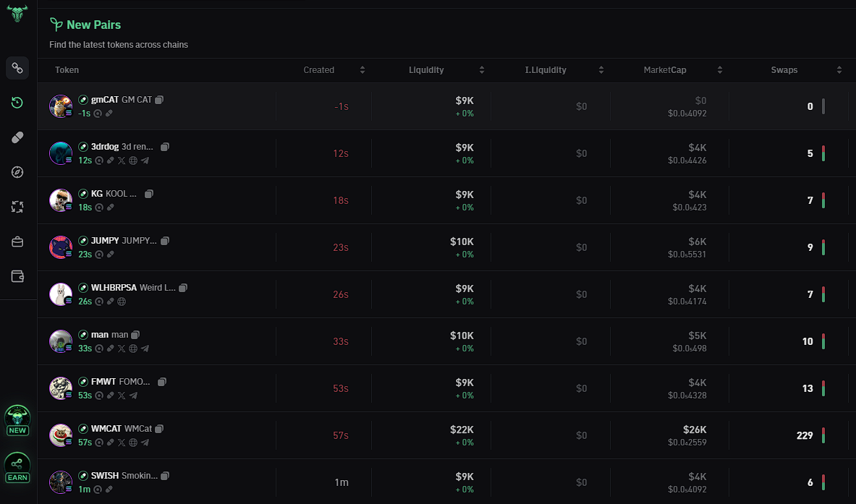Click the bull logo at top left
856x504 pixels.
17,13
